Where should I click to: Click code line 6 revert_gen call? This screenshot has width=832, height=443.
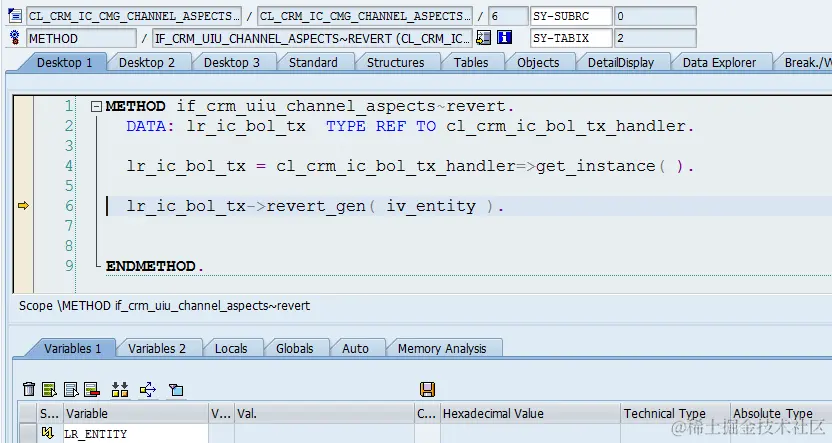click(x=315, y=206)
